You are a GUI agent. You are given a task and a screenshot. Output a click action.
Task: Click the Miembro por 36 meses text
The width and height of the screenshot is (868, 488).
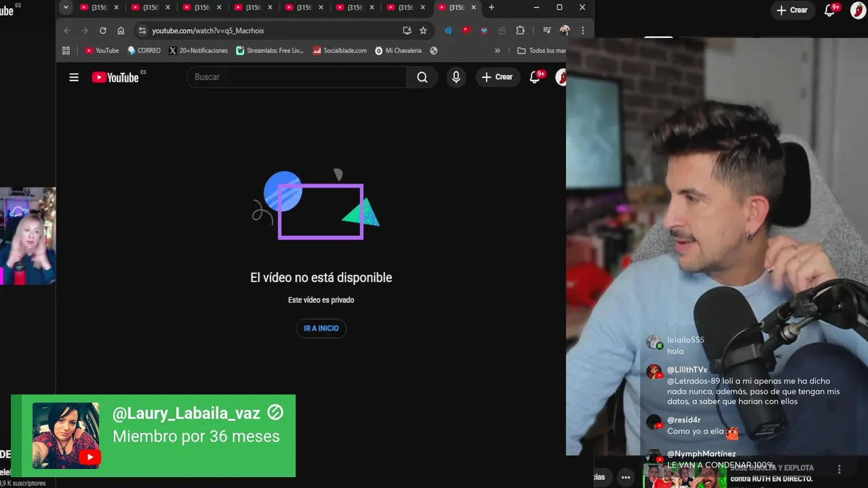point(196,436)
